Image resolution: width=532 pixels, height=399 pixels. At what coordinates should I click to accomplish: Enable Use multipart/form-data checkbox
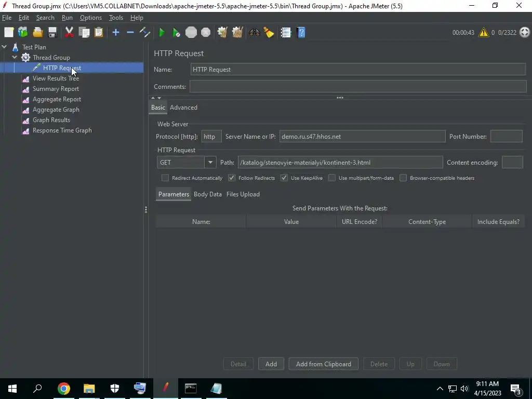pyautogui.click(x=332, y=178)
